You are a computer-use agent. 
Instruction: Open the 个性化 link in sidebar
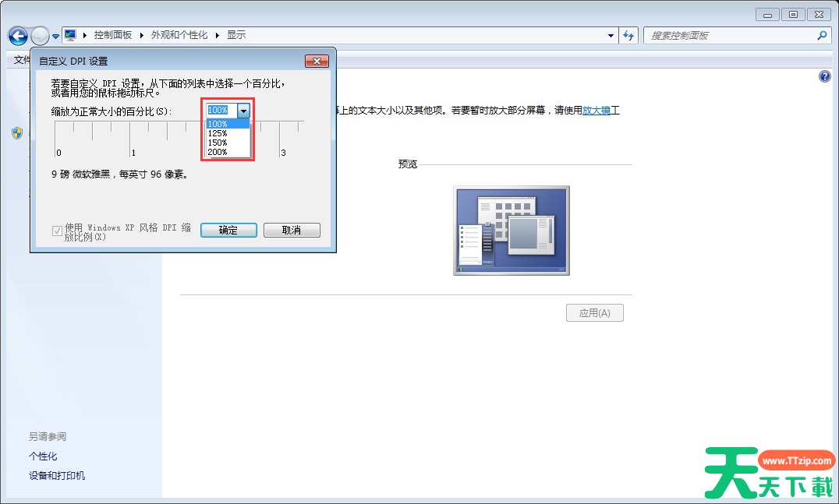(x=43, y=456)
